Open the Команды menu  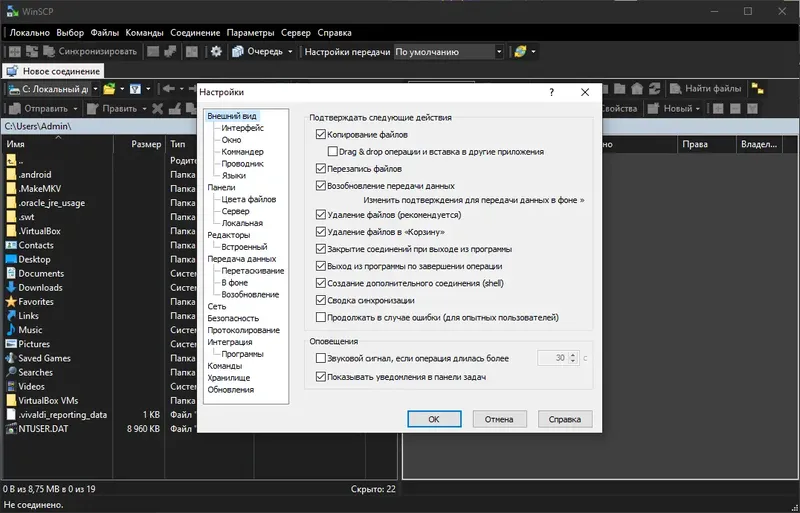[x=144, y=33]
